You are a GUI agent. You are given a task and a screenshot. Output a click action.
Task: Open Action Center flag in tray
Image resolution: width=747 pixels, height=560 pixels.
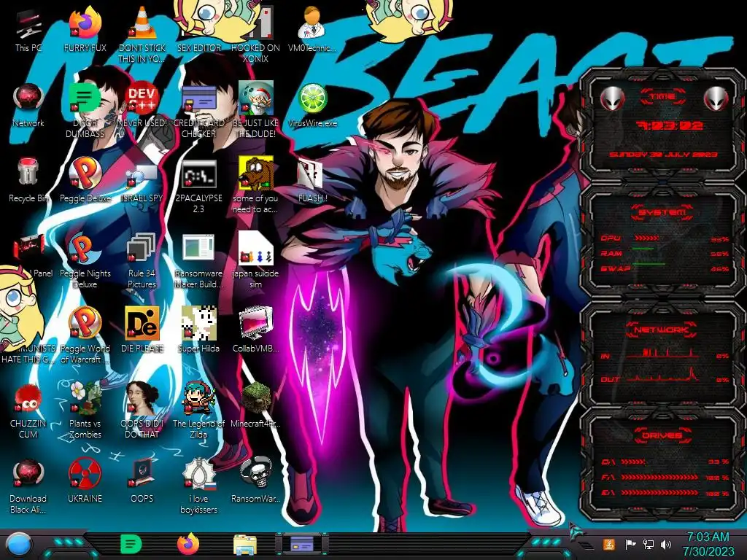630,544
